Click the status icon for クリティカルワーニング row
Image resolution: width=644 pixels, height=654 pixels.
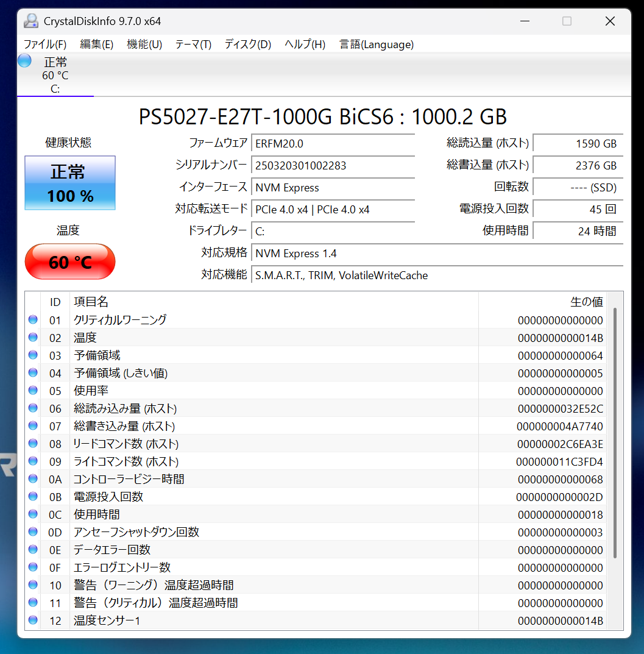pos(33,320)
